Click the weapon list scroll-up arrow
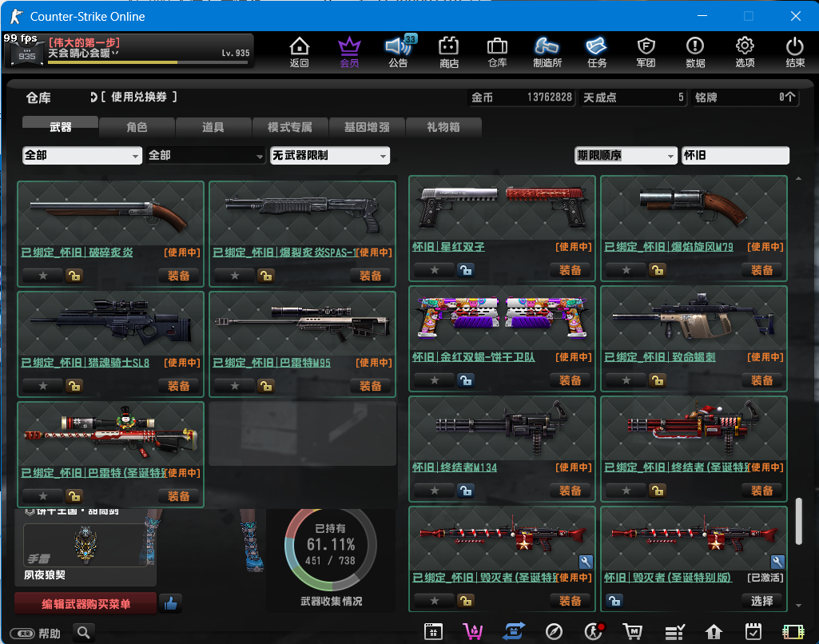Image resolution: width=819 pixels, height=644 pixels. pyautogui.click(x=798, y=179)
